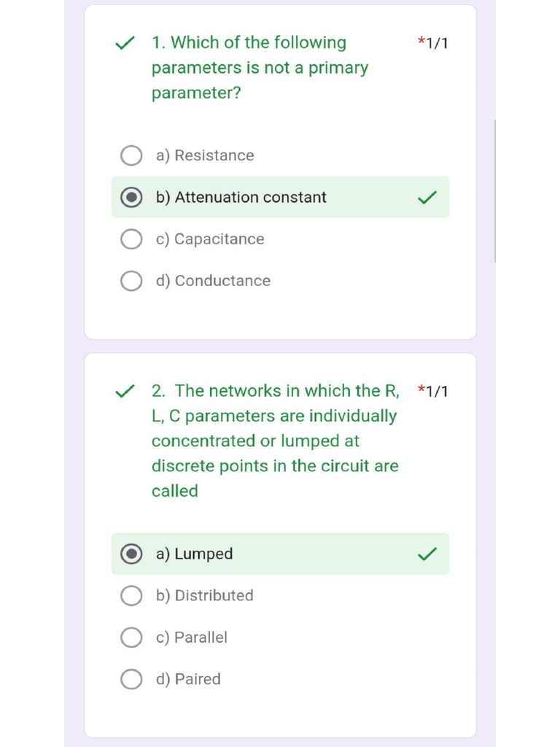Click the correct-answer tick on Attenuation constant row

tap(427, 198)
